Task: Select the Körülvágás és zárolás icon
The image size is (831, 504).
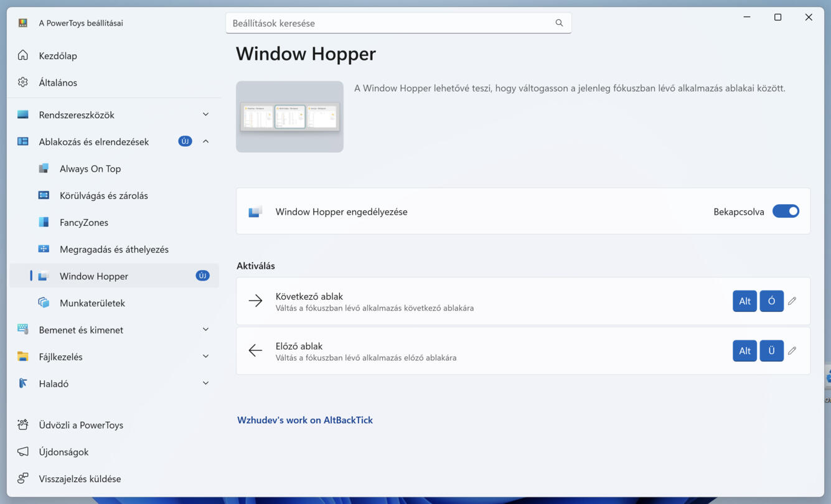Action: 44,195
